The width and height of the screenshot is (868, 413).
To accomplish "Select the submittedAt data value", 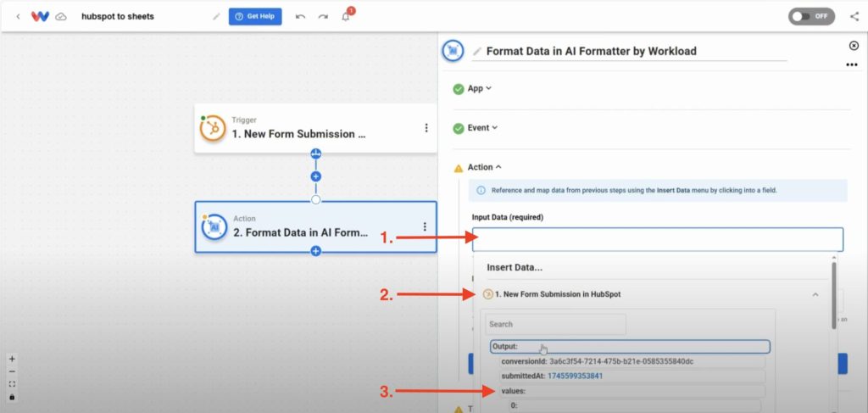I will [x=632, y=377].
